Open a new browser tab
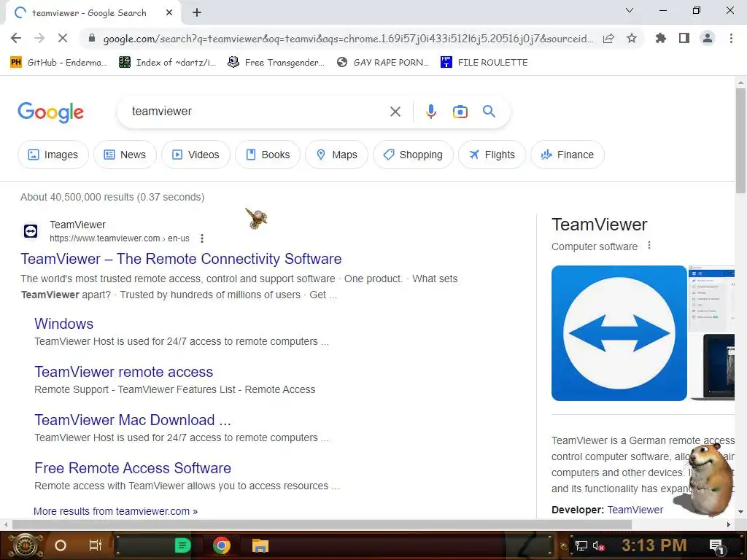Screen dimensions: 747x560 point(197,13)
